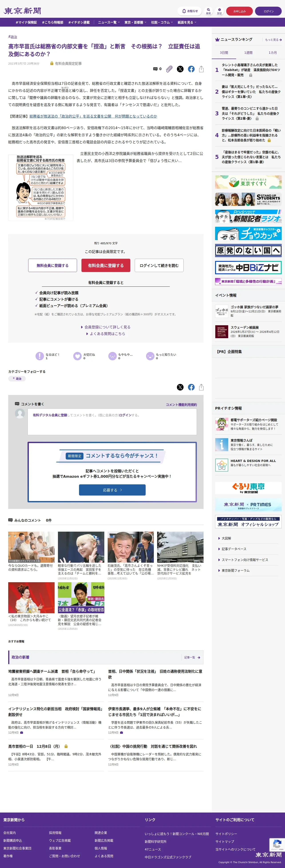The image size is (285, 868).
Task: Open the #マイナ保険証 nav tag
Action: 26,22
